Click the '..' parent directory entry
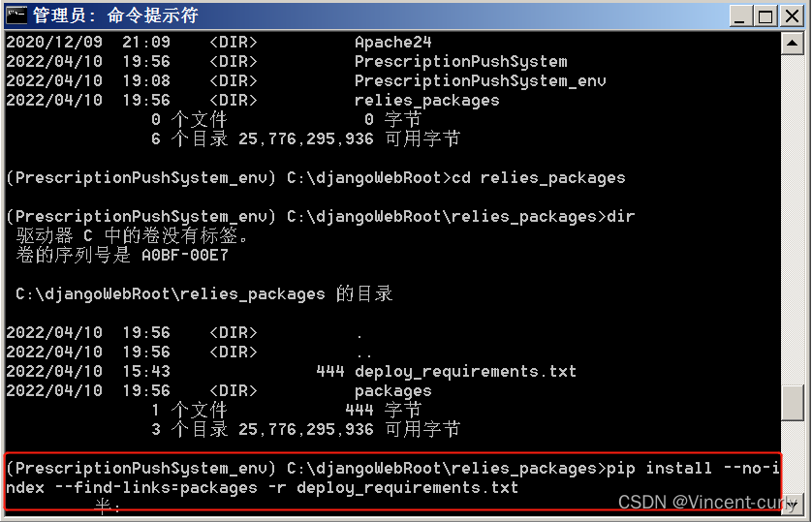812x522 pixels. [x=363, y=353]
